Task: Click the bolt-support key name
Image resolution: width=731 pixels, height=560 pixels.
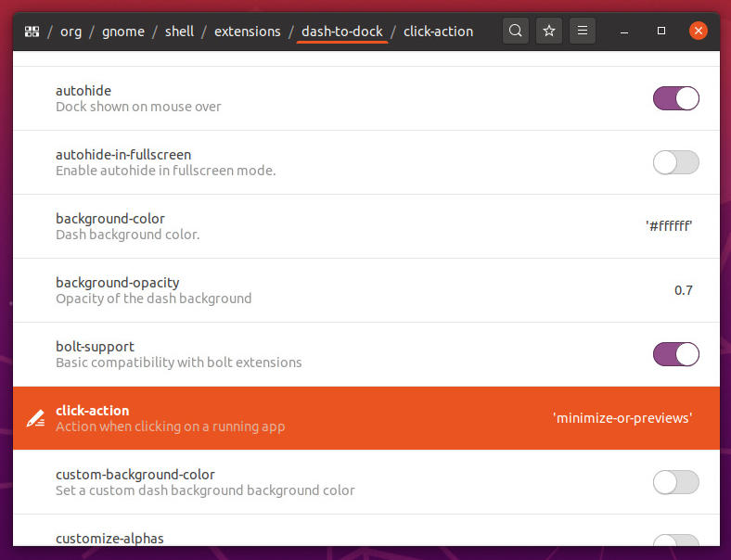Action: (x=95, y=347)
